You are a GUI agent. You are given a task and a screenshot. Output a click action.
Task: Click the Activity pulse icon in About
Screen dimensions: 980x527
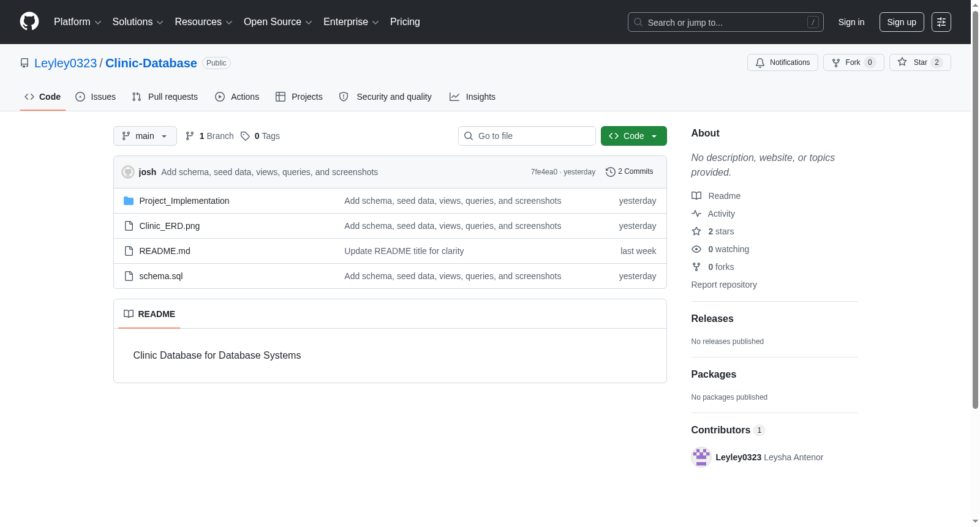point(696,214)
